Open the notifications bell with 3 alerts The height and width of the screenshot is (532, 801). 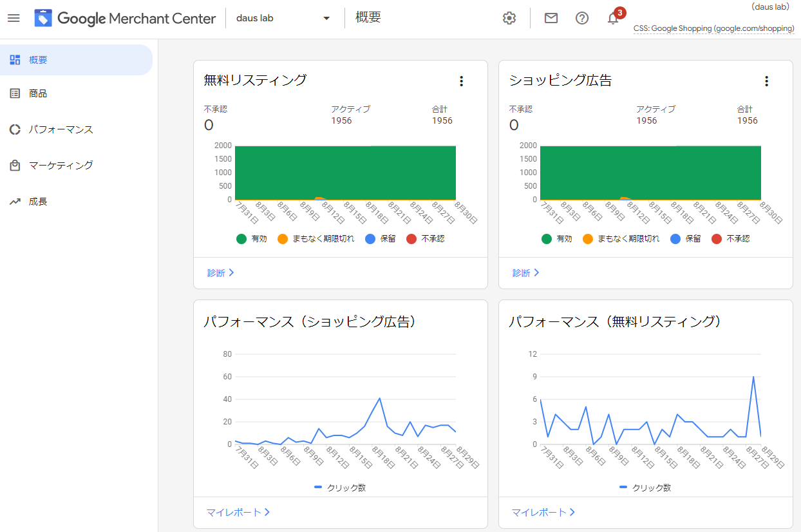click(612, 18)
